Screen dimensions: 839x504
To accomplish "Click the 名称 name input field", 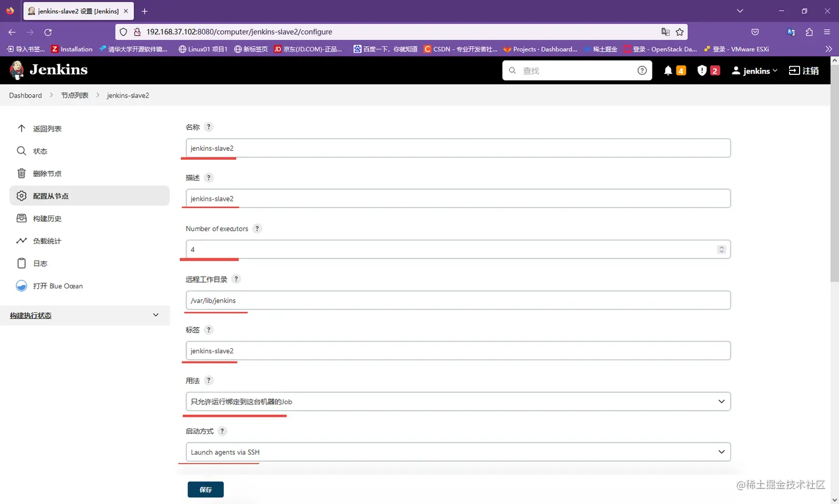I will [458, 148].
